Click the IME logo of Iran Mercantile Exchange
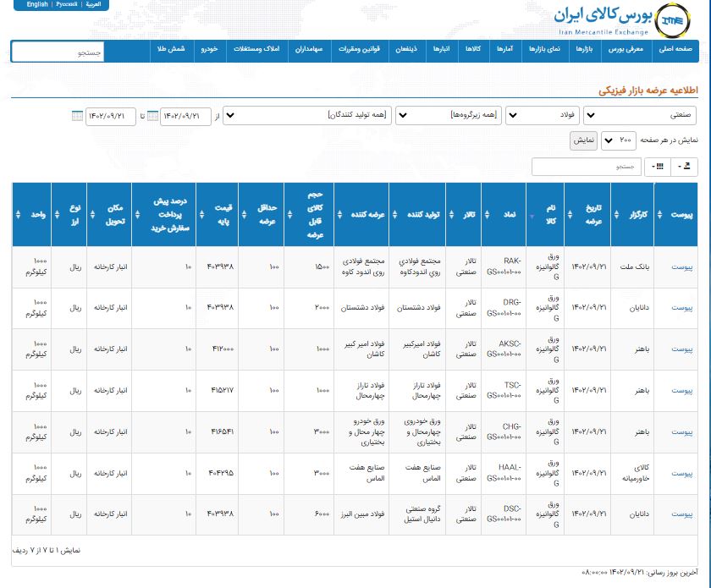The height and width of the screenshot is (588, 711). (x=673, y=20)
